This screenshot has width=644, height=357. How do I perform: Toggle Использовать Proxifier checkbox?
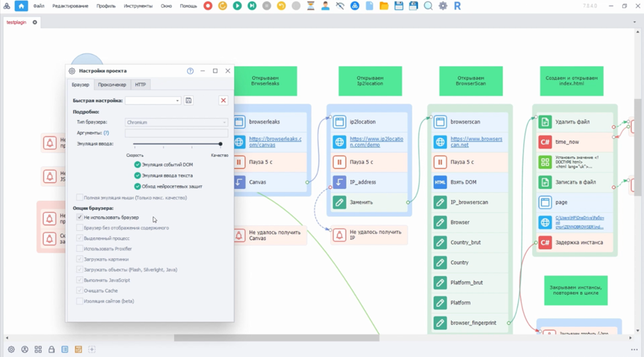pyautogui.click(x=79, y=249)
